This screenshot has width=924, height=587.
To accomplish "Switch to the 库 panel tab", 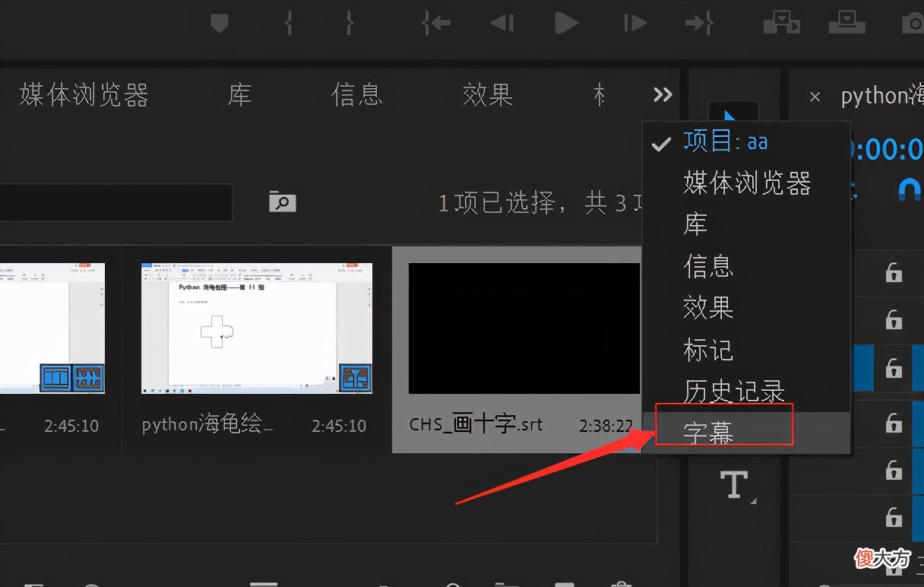I will [x=239, y=95].
